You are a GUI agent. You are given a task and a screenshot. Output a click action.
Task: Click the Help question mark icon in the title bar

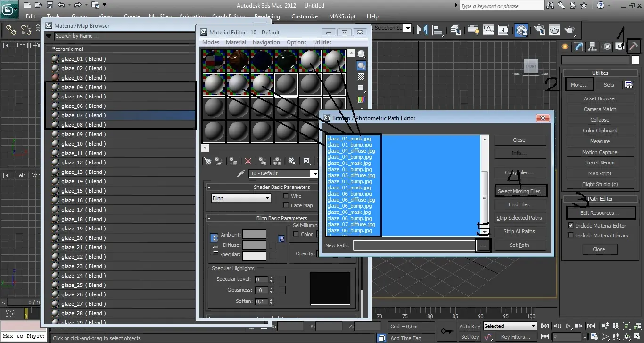coord(600,6)
